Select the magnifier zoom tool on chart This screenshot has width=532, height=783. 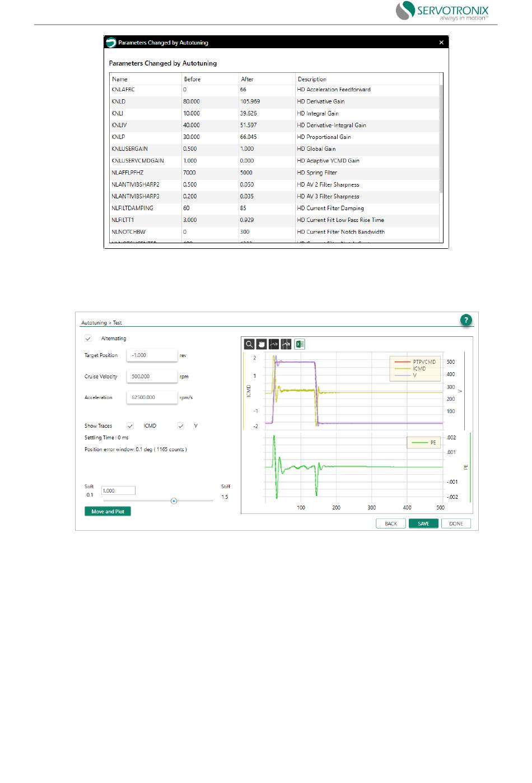(249, 344)
